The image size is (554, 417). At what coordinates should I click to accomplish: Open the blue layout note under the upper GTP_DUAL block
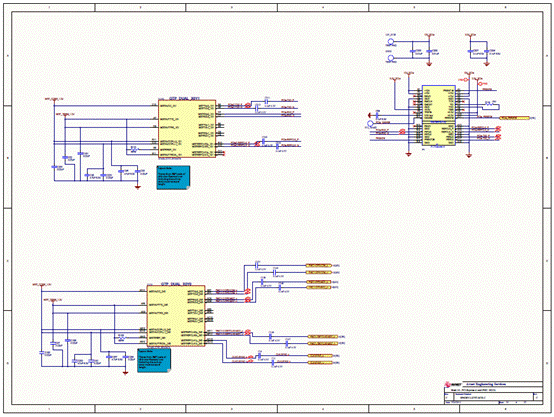(x=173, y=177)
